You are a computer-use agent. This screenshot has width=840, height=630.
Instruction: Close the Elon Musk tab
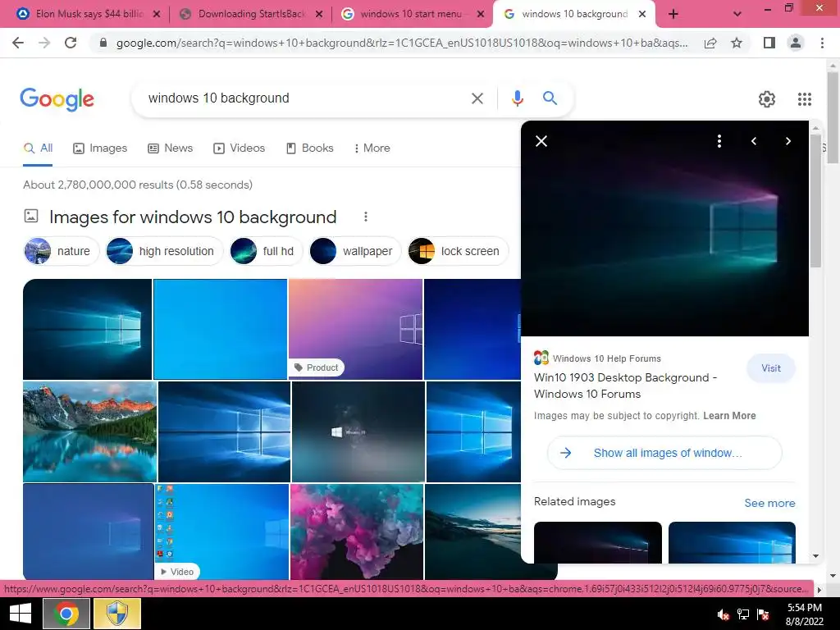point(157,15)
